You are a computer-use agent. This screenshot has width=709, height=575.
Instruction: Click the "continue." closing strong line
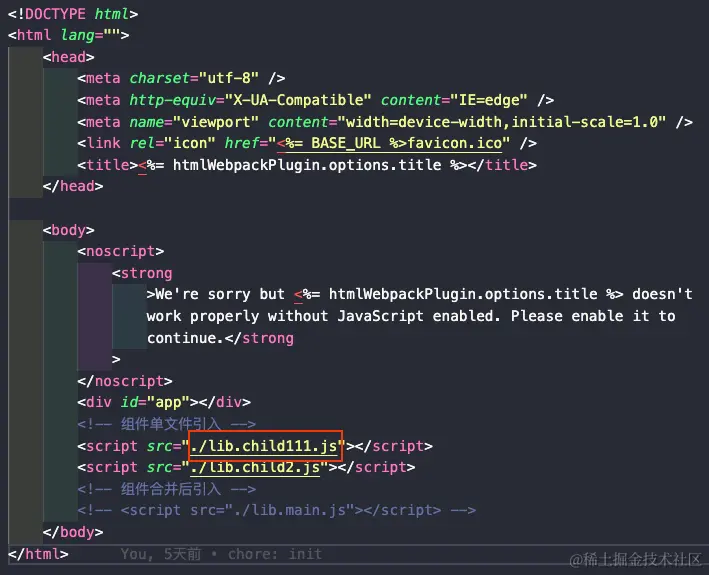coord(220,338)
